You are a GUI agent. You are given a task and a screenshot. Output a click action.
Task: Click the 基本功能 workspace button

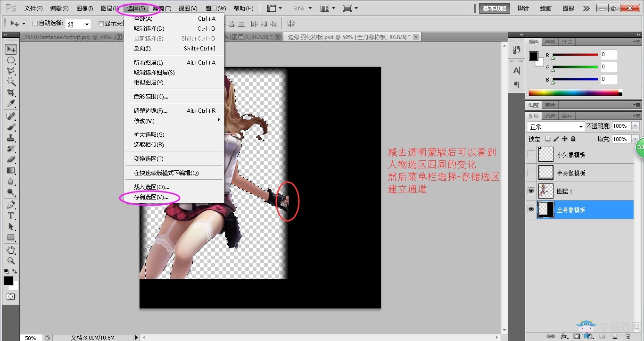point(495,8)
